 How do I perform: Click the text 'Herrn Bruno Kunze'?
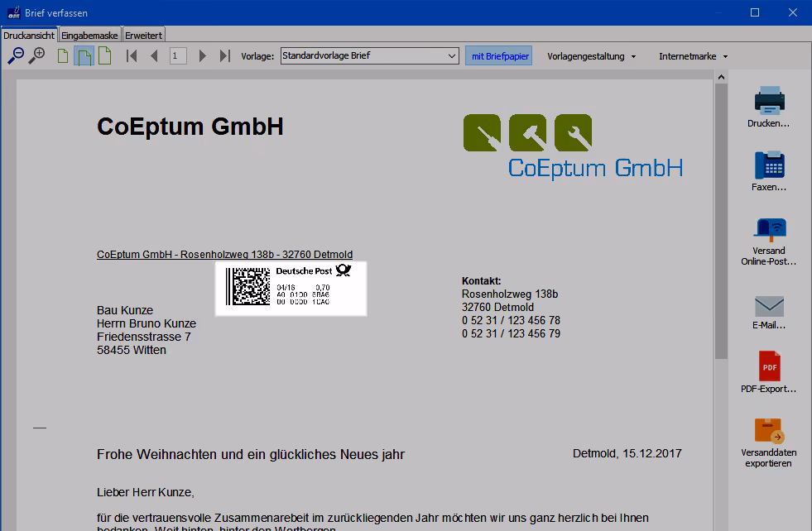(147, 323)
